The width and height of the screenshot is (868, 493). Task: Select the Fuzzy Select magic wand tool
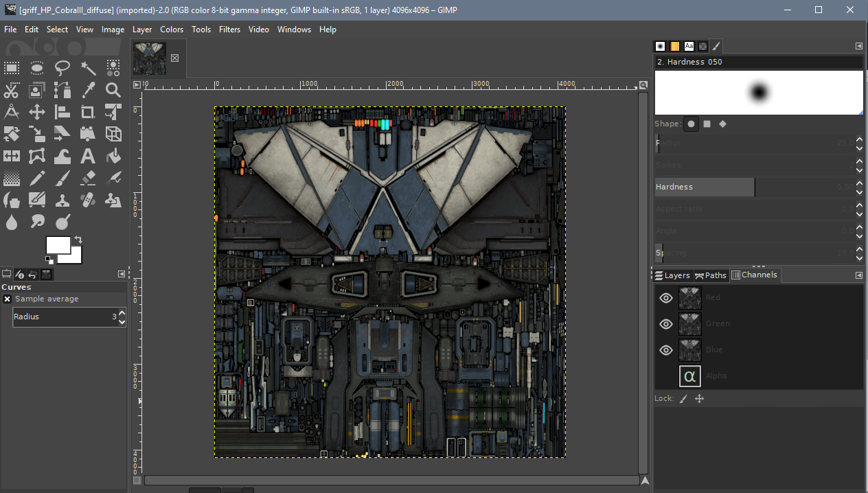[88, 67]
